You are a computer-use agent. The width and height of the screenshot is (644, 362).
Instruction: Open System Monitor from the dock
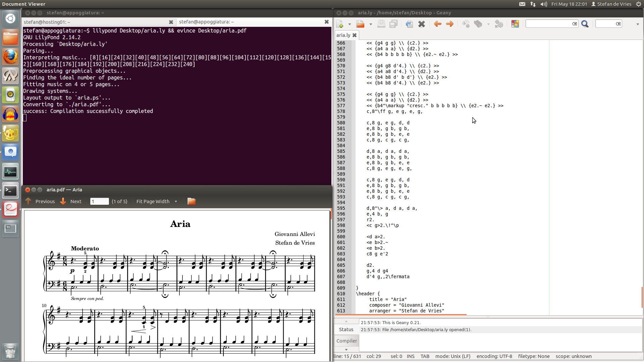(x=10, y=172)
